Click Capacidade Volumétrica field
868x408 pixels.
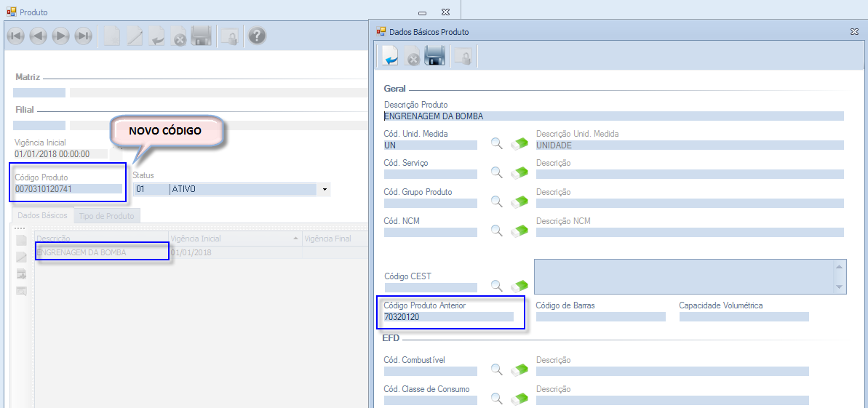tap(744, 316)
